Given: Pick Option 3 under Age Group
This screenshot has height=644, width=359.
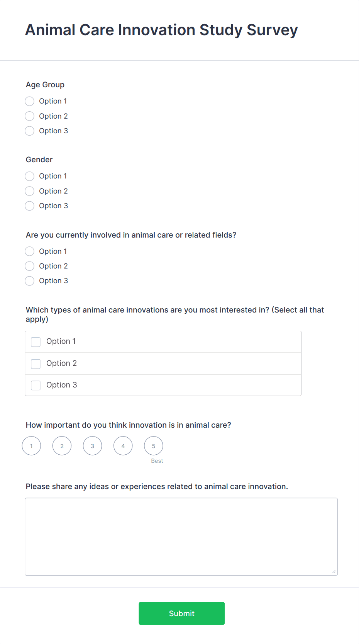Looking at the screenshot, I should click(x=30, y=131).
